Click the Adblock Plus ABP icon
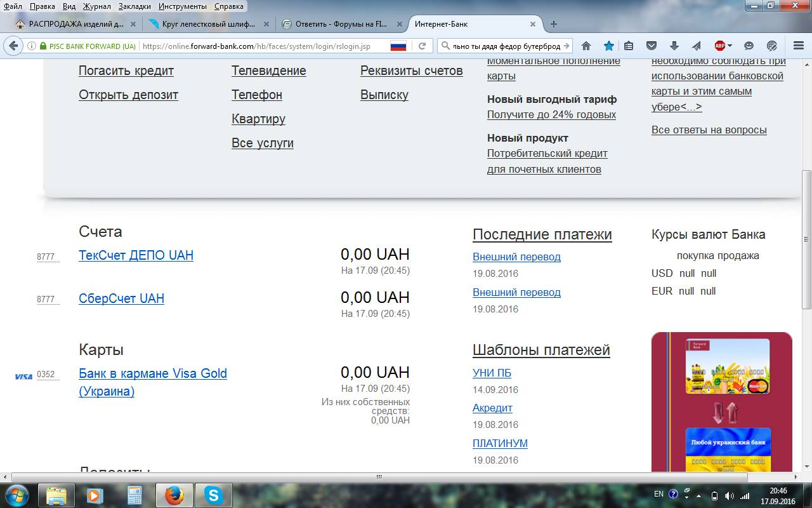This screenshot has height=508, width=812. (720, 46)
